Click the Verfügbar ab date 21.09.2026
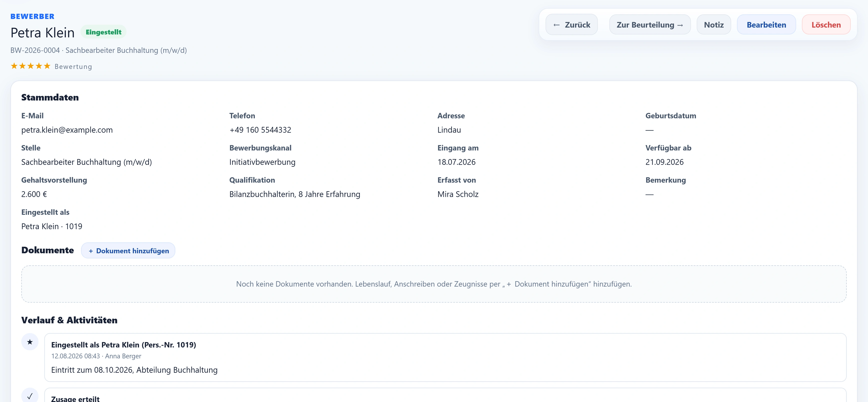 click(664, 162)
